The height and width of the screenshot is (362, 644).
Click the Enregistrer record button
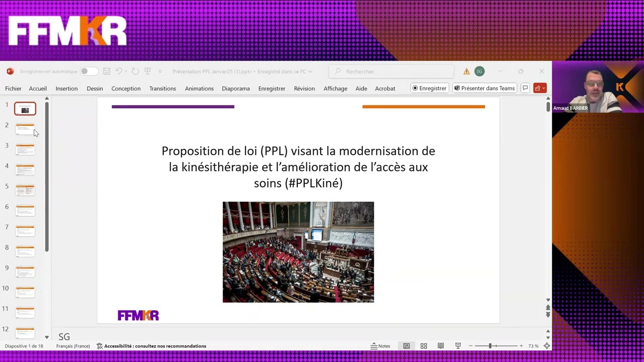tap(429, 88)
